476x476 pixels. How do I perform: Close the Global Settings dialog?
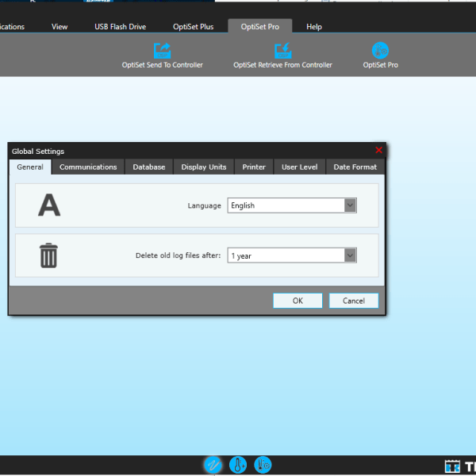pos(378,150)
